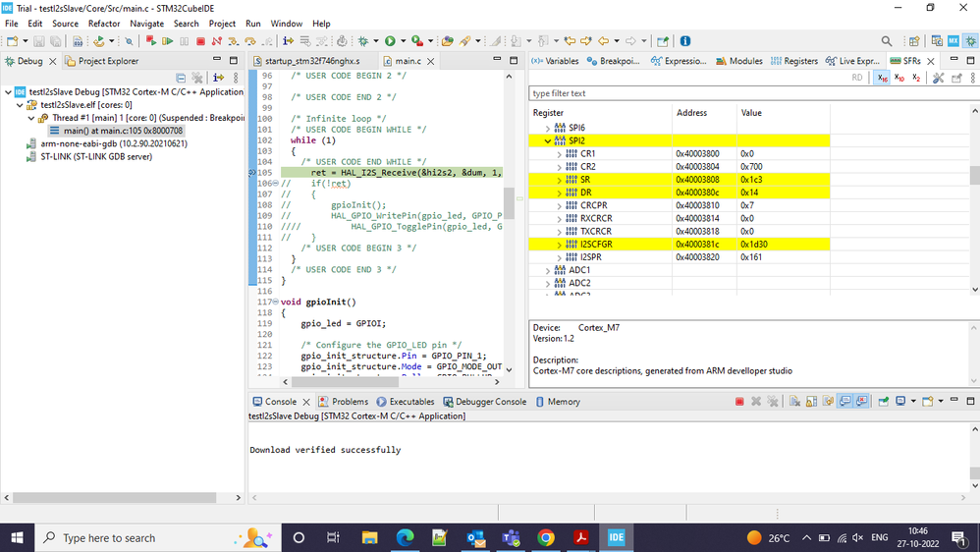This screenshot has width=980, height=552.
Task: Click the editor horizontal scrollbar
Action: pyautogui.click(x=345, y=381)
